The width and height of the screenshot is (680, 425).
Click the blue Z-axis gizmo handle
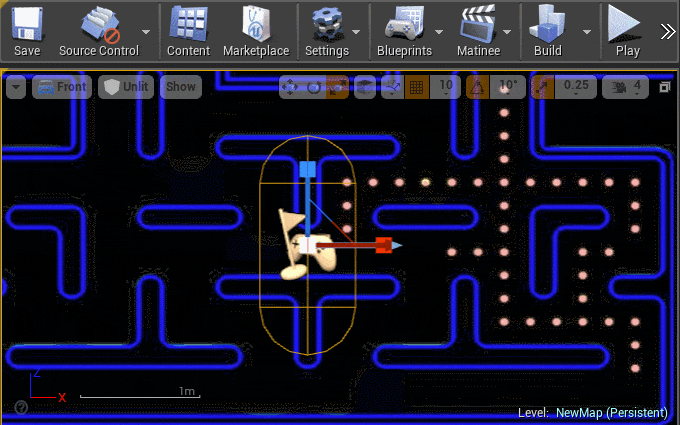tap(307, 169)
